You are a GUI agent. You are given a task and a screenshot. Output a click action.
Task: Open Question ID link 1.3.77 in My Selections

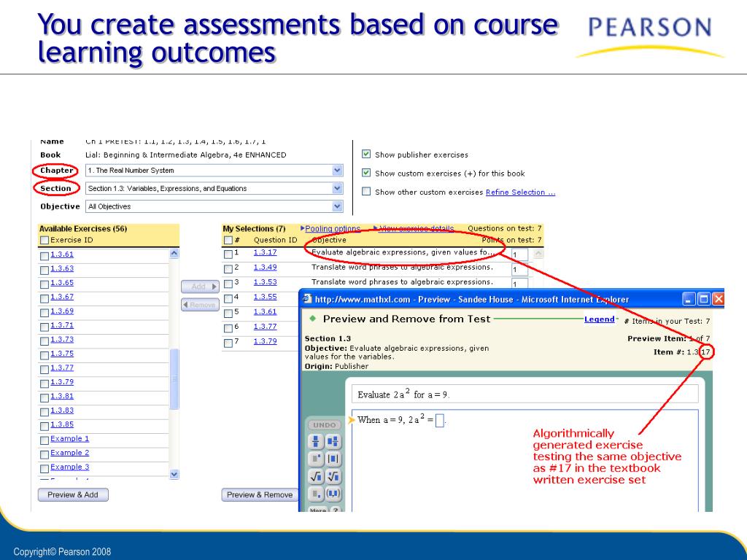point(265,326)
